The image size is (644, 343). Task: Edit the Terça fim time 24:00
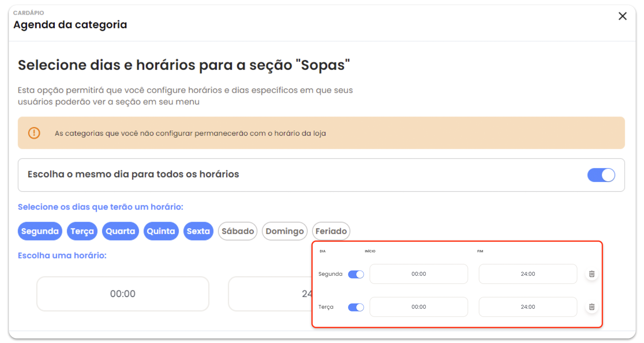coord(528,307)
